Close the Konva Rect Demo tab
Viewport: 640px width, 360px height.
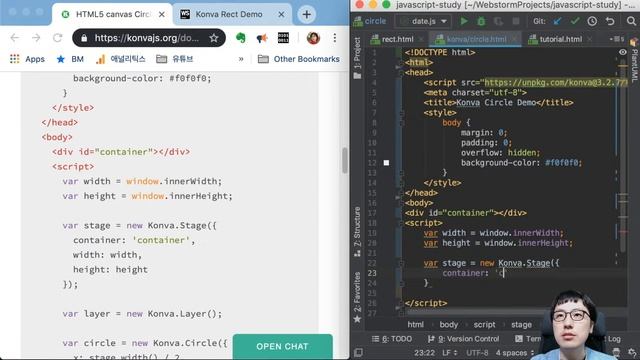pyautogui.click(x=281, y=14)
